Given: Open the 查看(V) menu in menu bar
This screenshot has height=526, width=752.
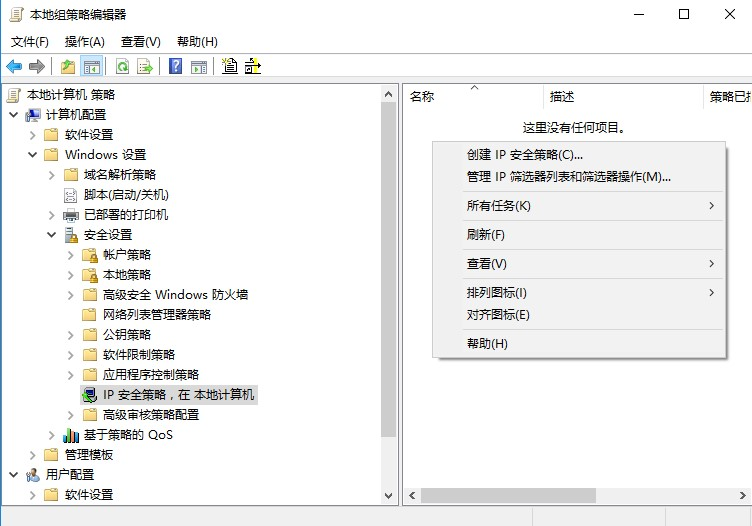Looking at the screenshot, I should point(141,42).
